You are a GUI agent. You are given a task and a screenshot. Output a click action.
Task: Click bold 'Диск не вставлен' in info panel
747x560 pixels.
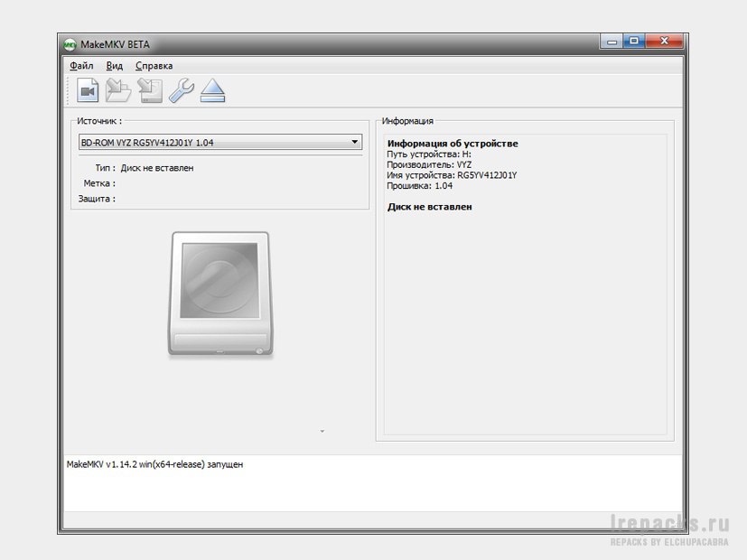[430, 207]
